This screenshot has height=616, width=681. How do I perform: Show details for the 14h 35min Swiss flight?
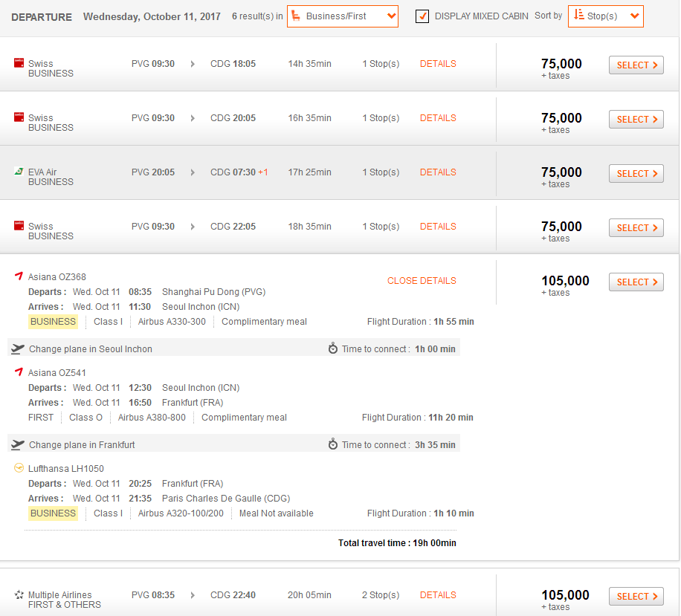(438, 64)
